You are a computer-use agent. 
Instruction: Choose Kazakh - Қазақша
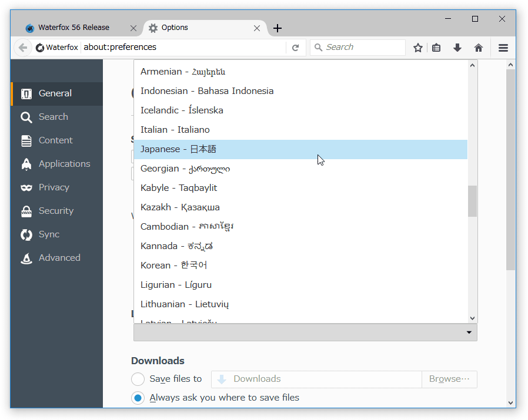(x=300, y=207)
